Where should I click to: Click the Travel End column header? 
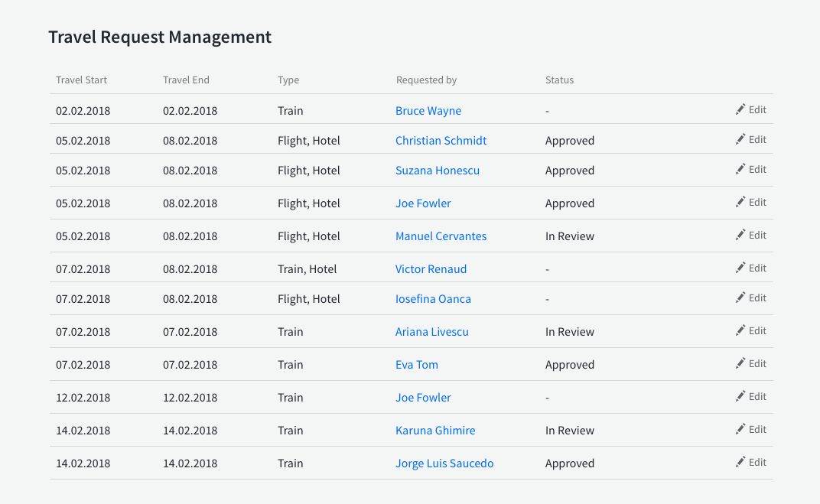click(x=186, y=80)
